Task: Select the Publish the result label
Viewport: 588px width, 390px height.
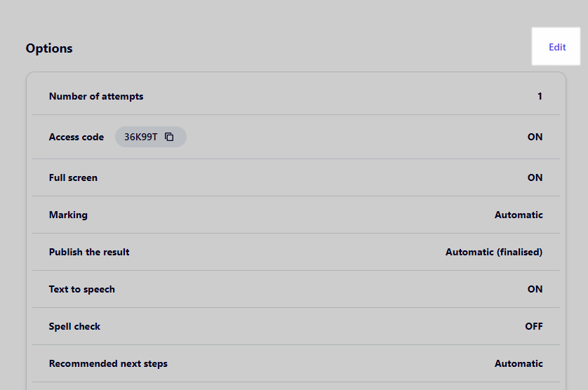Action: [x=89, y=252]
